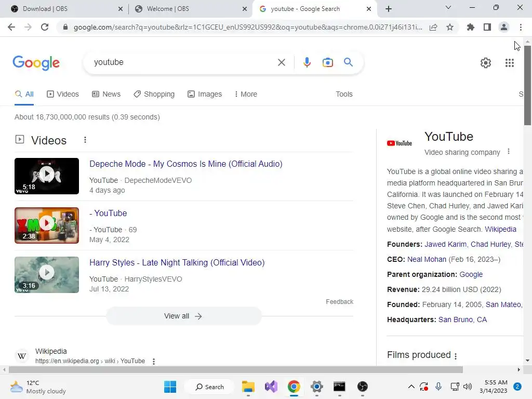Open File Explorer from the taskbar
Screen dimensions: 532x399
tap(248, 387)
